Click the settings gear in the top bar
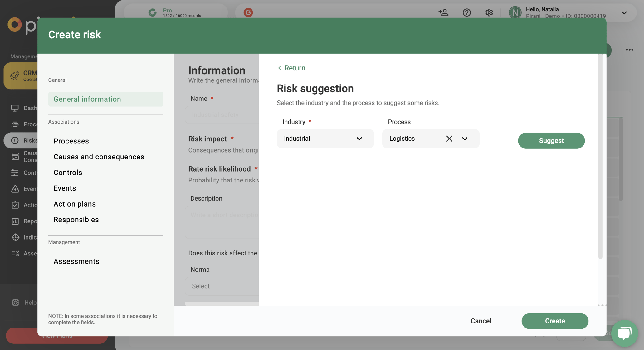 point(489,12)
